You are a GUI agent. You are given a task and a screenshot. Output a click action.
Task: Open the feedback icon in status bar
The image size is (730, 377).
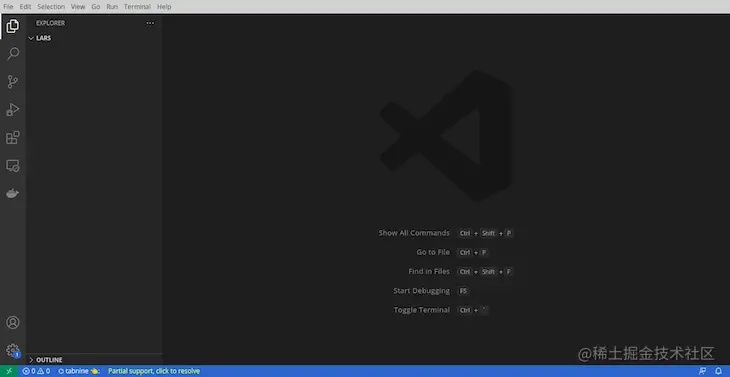703,371
